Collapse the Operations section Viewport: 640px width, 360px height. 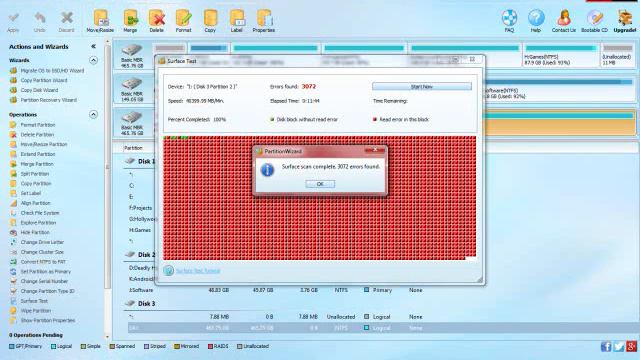[x=93, y=114]
